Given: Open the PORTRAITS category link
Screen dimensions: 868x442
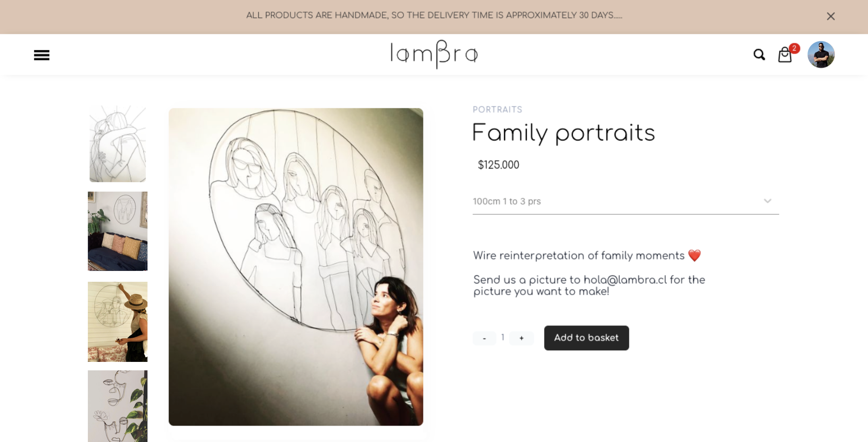Looking at the screenshot, I should coord(497,109).
